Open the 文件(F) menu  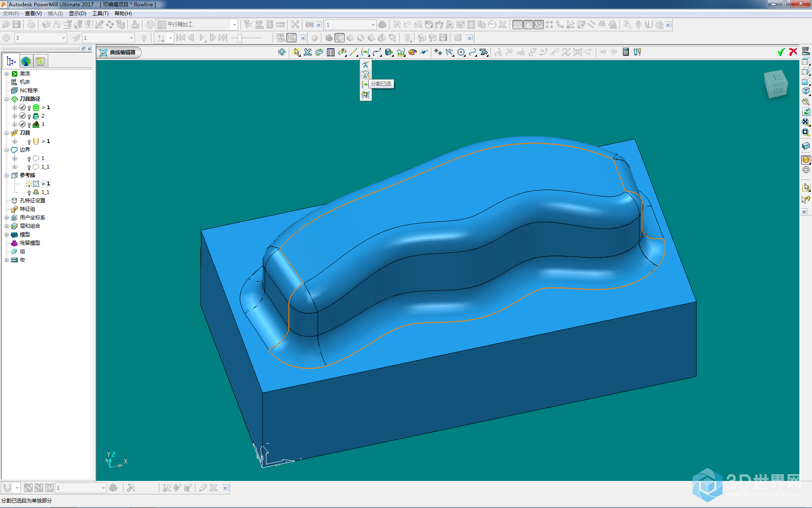(x=11, y=14)
